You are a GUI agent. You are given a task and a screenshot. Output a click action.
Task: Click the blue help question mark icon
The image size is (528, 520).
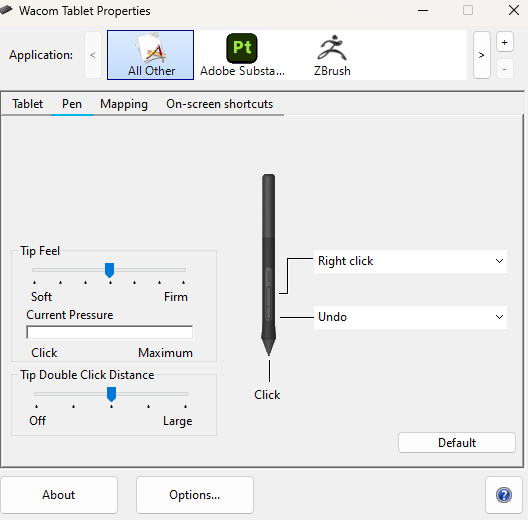coord(504,495)
